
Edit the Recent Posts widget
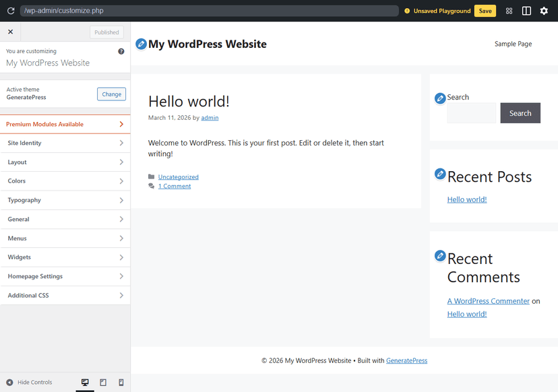coord(440,174)
